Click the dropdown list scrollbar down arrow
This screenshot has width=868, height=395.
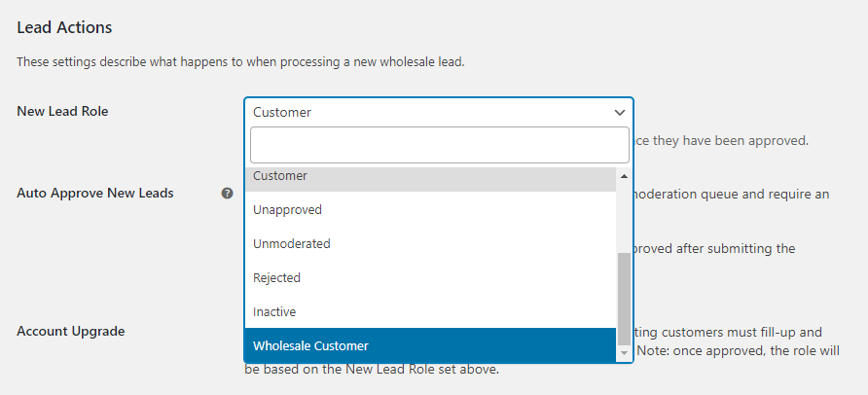(x=624, y=353)
